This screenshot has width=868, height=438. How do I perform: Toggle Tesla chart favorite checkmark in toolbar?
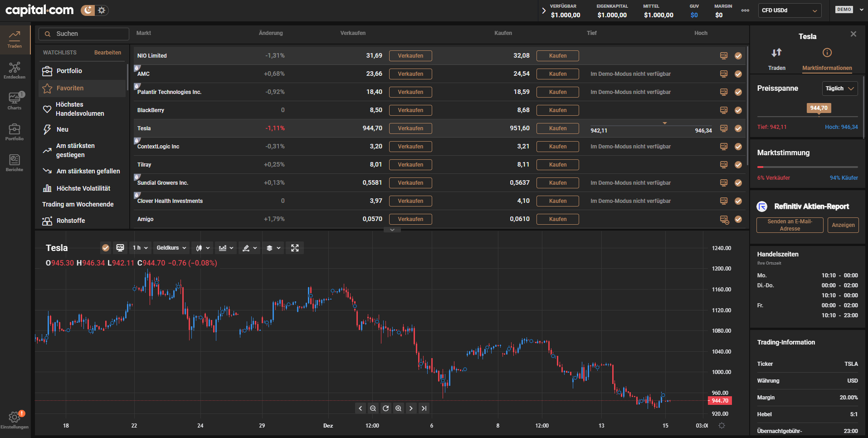(106, 248)
